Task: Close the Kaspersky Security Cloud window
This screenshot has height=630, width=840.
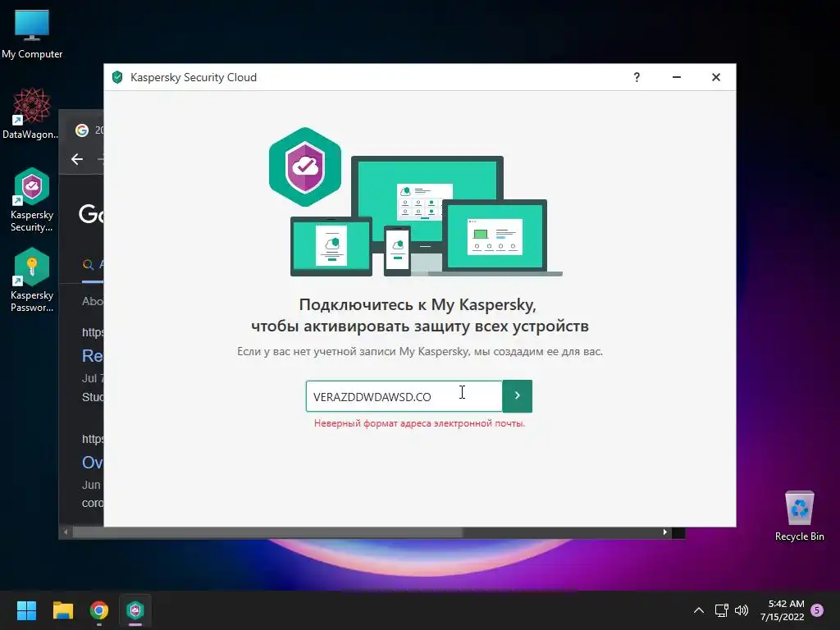Action: pyautogui.click(x=715, y=77)
